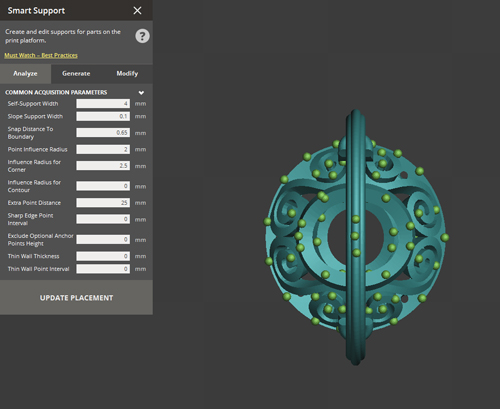Focus the Snap Distance To Boundary field
The image size is (500, 409).
point(103,133)
